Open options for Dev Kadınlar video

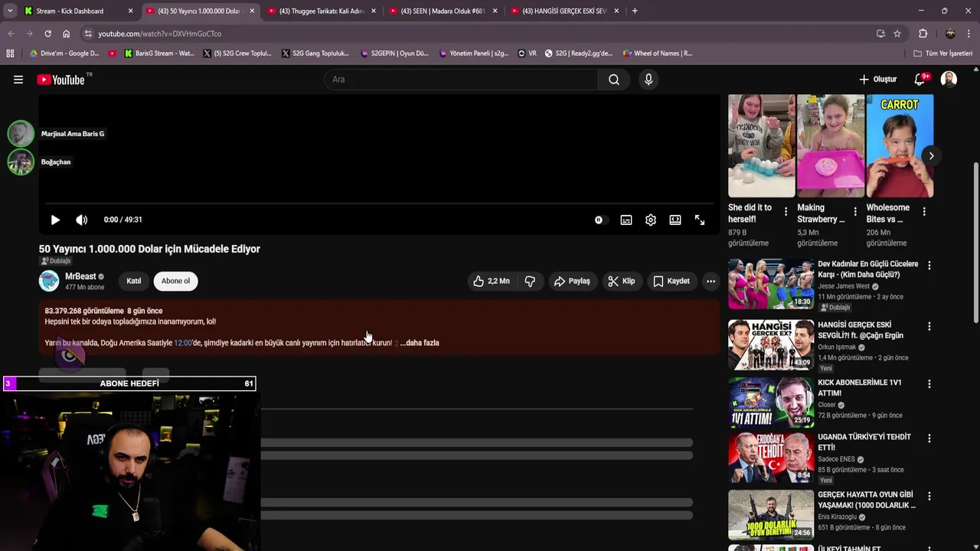[x=929, y=266]
